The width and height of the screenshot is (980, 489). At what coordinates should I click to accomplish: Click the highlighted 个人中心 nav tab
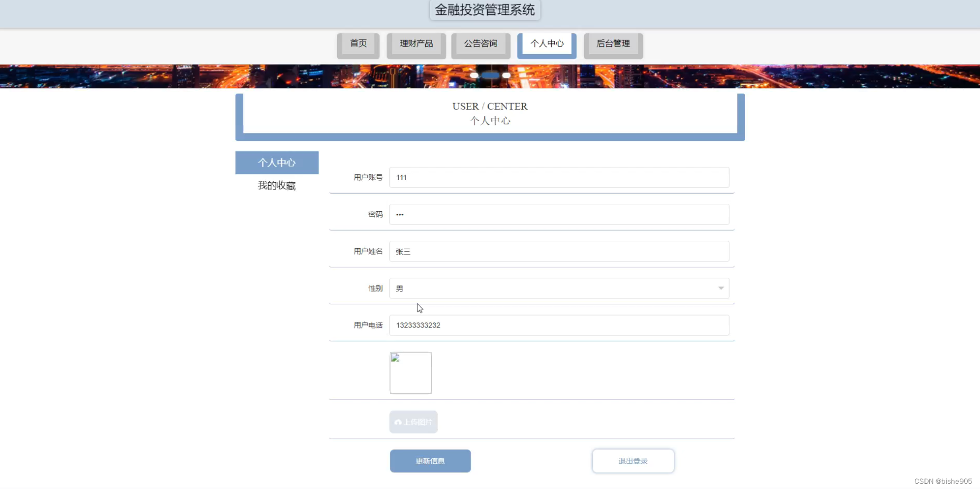tap(547, 44)
